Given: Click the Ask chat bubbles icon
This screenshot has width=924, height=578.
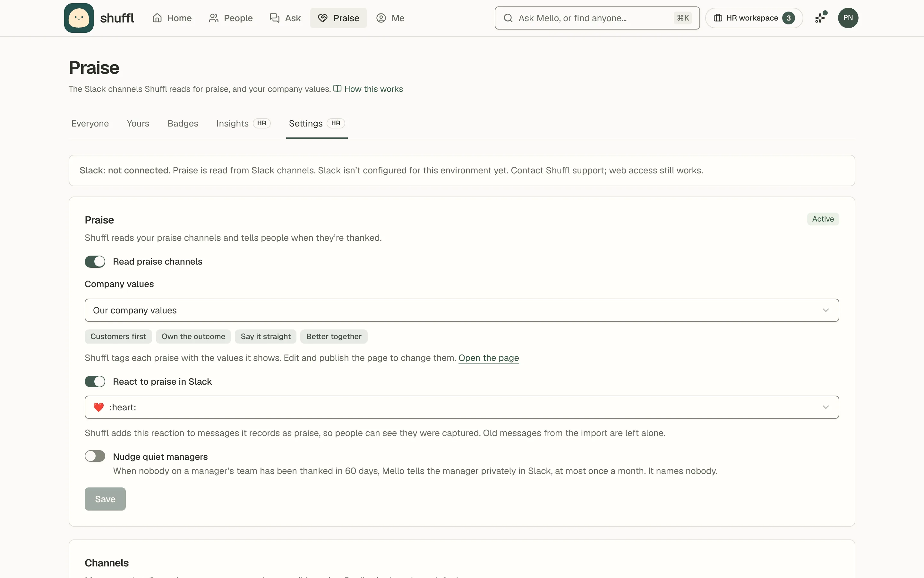Looking at the screenshot, I should coord(275,18).
